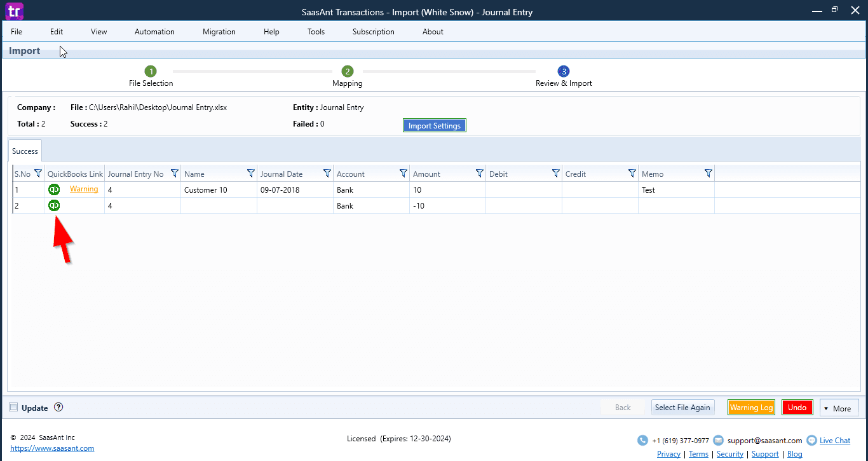Open the Warning link in row 1
Screen dimensions: 868x461
(x=84, y=189)
